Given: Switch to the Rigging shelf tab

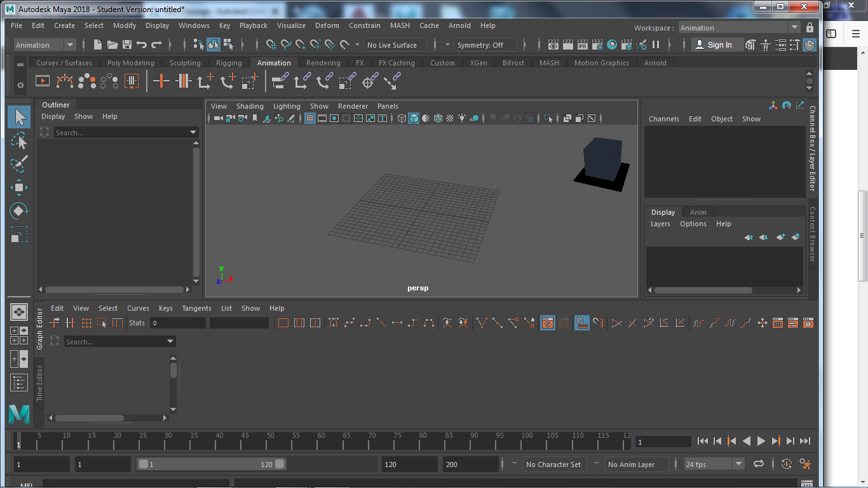Looking at the screenshot, I should point(229,63).
